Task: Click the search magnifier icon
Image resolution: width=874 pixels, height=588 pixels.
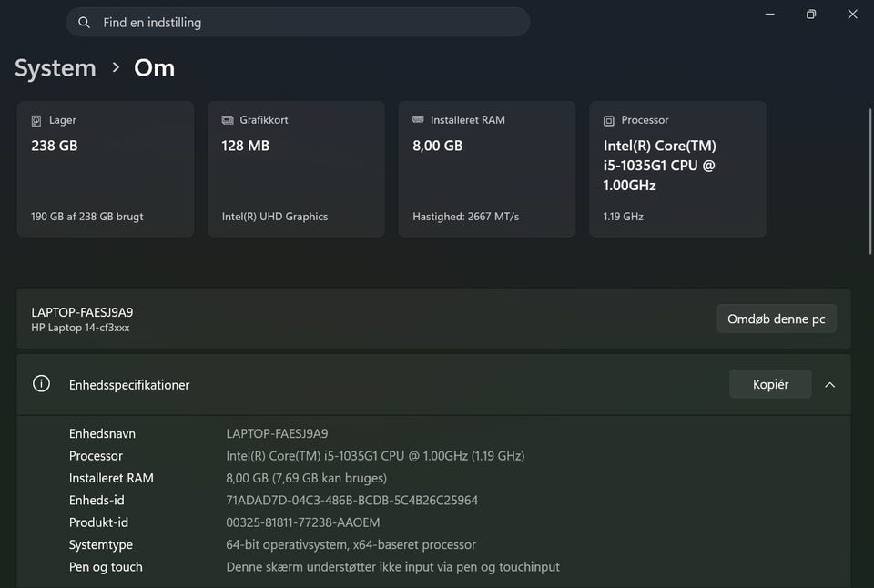Action: tap(85, 22)
